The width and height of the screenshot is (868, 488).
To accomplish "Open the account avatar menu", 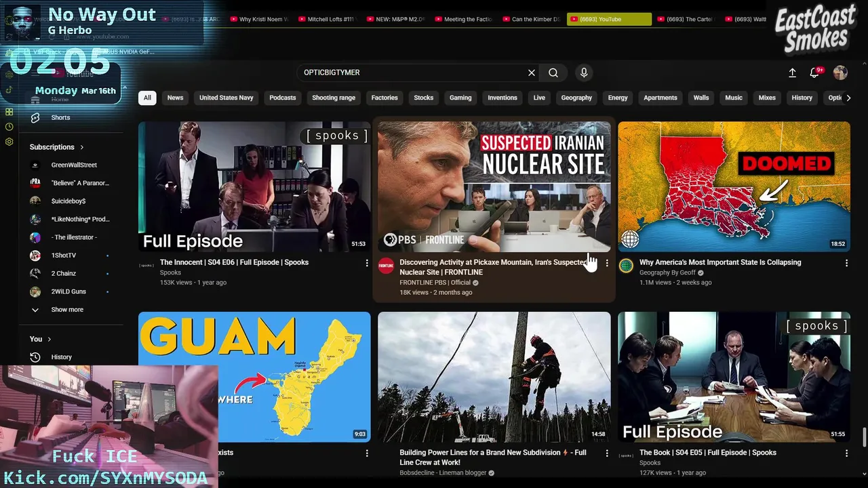I will [x=840, y=73].
